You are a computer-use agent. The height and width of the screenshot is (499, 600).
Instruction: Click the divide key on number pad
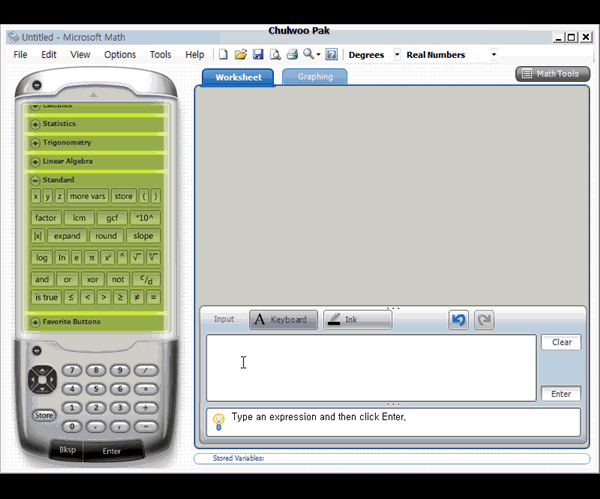click(145, 370)
